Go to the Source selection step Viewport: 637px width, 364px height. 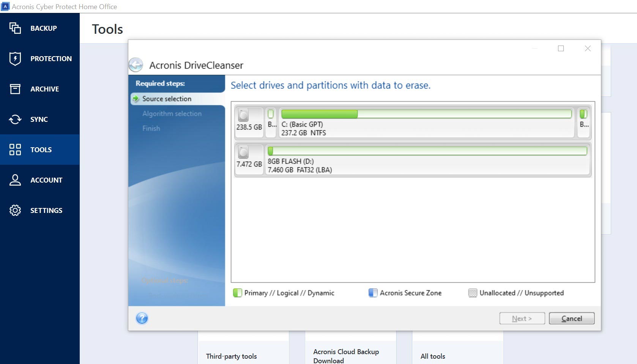click(x=167, y=99)
